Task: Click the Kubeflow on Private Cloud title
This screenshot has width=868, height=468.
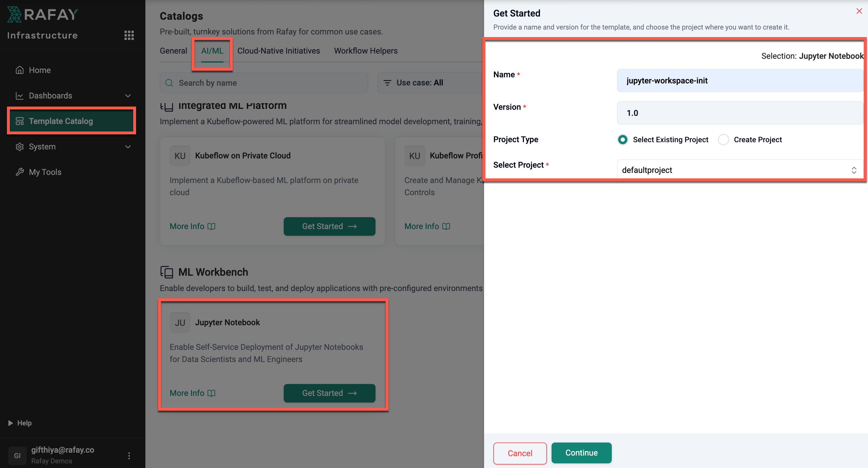Action: pos(243,156)
